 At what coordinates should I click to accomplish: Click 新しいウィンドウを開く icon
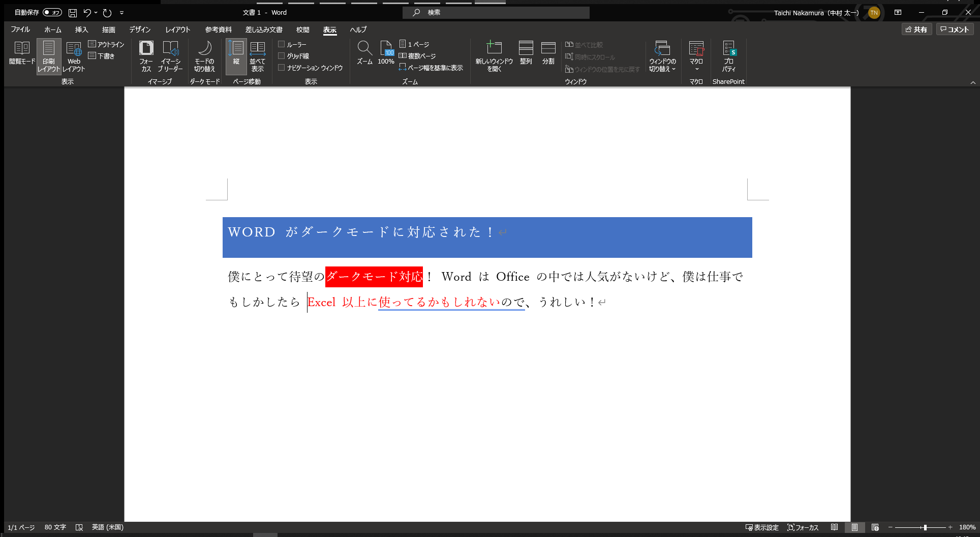[494, 48]
